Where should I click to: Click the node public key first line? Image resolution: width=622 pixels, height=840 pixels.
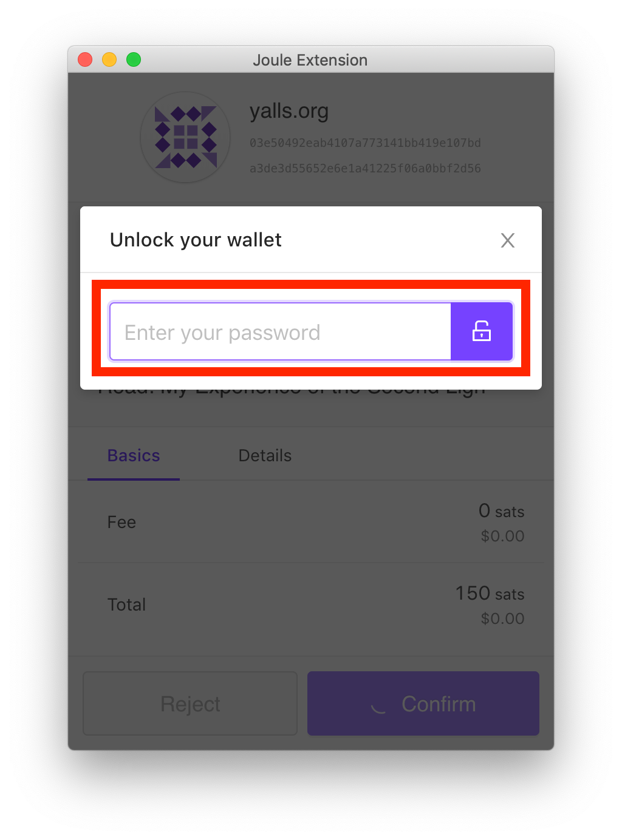point(365,143)
